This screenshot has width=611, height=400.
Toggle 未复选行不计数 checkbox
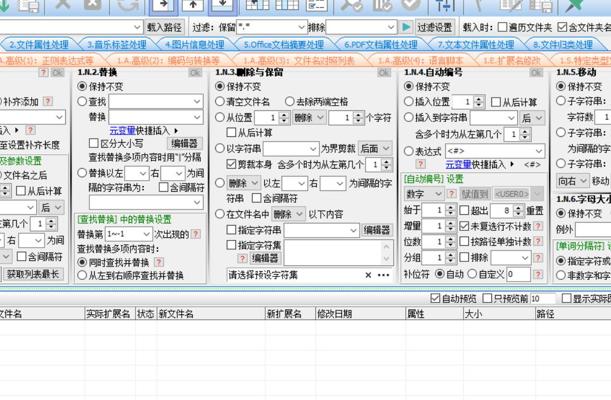(x=464, y=226)
